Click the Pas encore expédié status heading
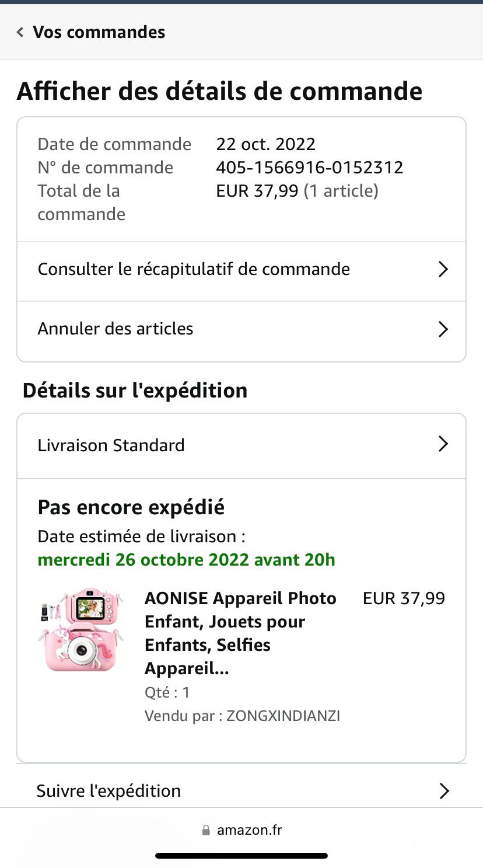The height and width of the screenshot is (868, 483). click(131, 507)
